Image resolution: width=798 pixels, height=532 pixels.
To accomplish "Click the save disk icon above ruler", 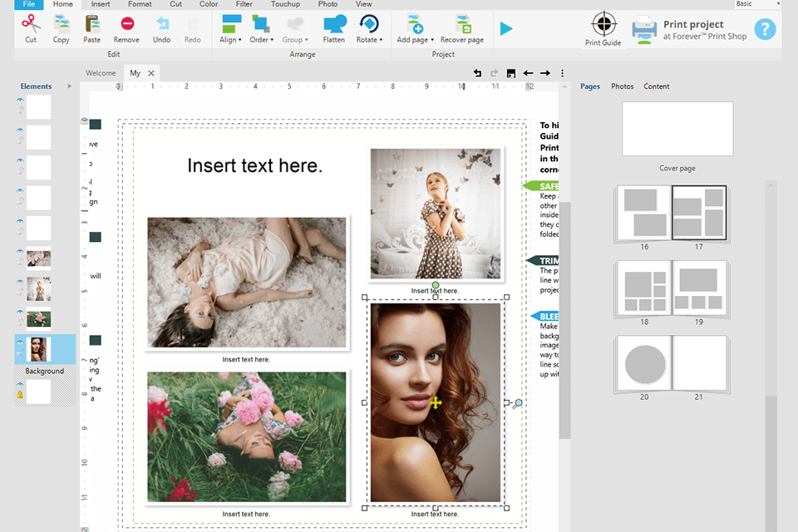I will (x=511, y=73).
